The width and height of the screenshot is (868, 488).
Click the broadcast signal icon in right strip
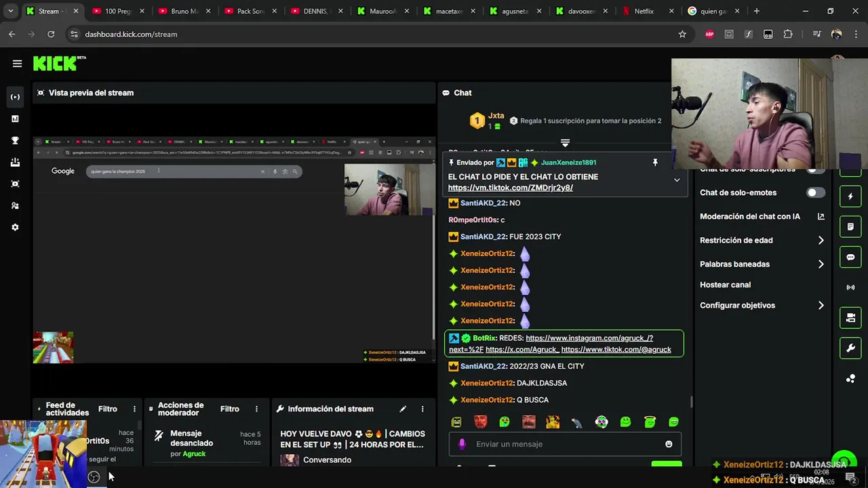point(850,287)
